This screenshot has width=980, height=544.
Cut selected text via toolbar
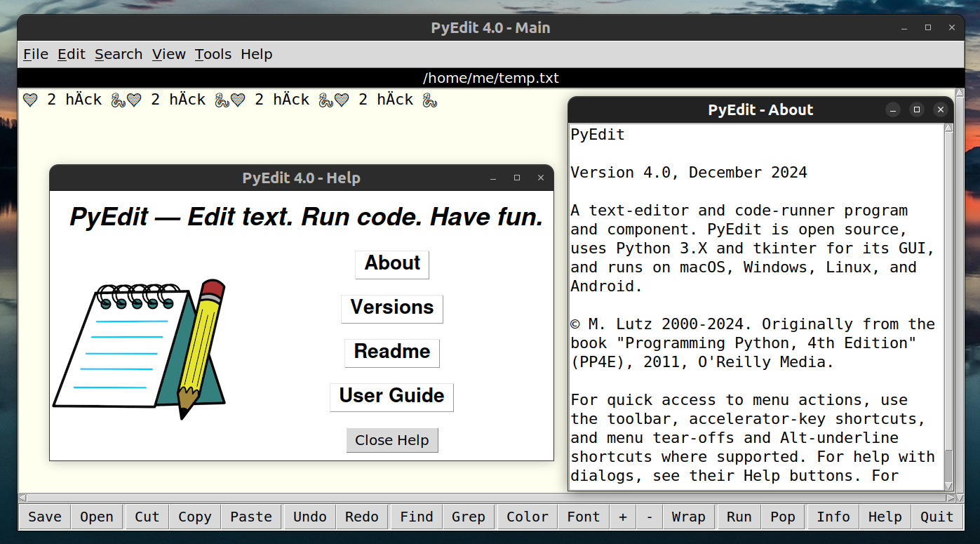pos(147,517)
